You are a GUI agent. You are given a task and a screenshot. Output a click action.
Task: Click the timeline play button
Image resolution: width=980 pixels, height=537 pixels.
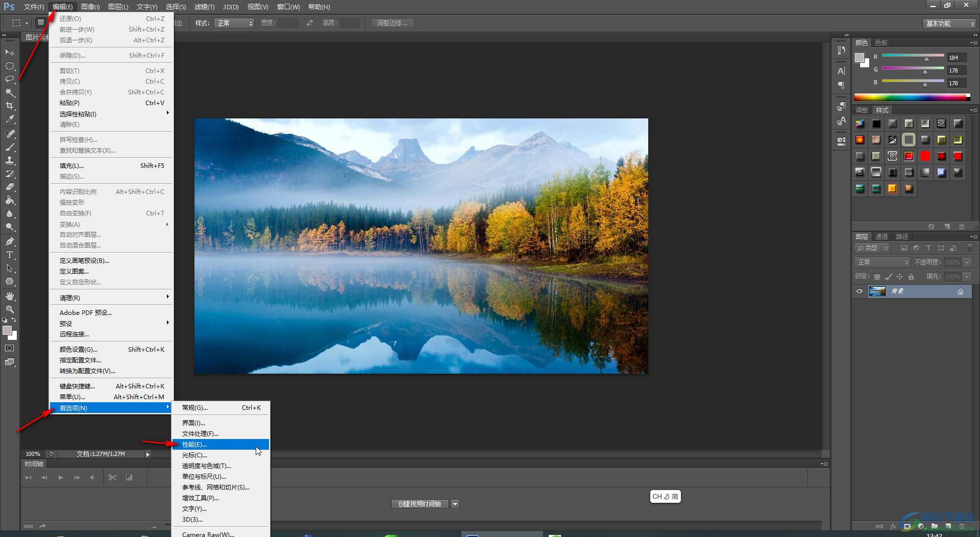(61, 478)
